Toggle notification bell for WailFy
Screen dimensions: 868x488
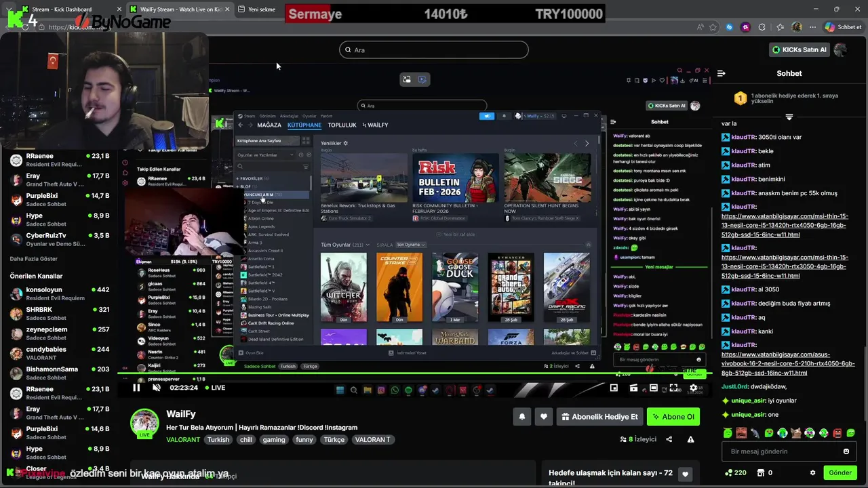521,417
